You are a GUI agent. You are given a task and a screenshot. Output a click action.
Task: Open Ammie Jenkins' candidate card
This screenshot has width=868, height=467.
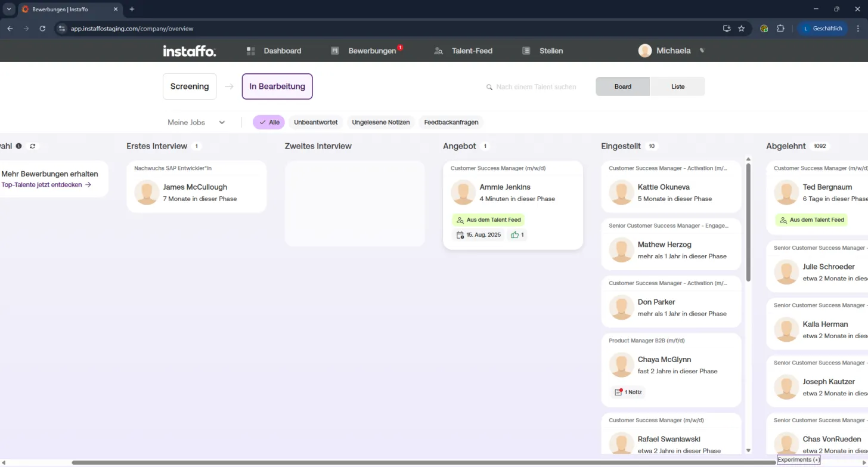click(513, 205)
